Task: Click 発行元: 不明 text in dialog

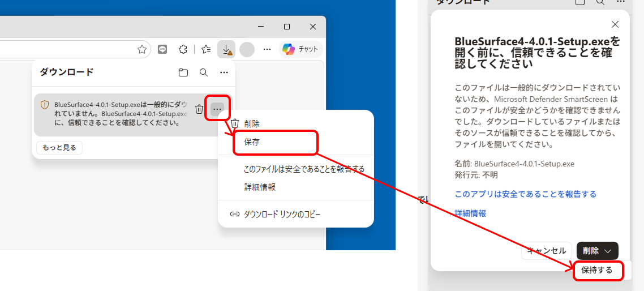Action: tap(476, 175)
